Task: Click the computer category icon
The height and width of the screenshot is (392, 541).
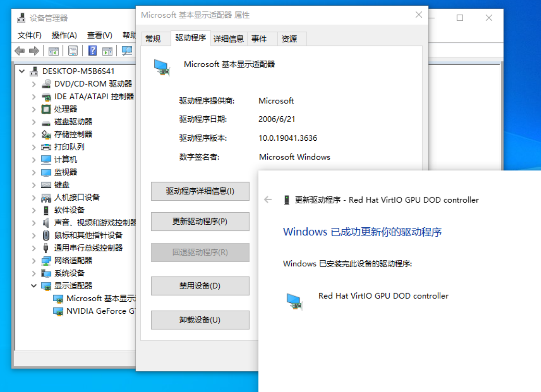Action: tap(46, 160)
